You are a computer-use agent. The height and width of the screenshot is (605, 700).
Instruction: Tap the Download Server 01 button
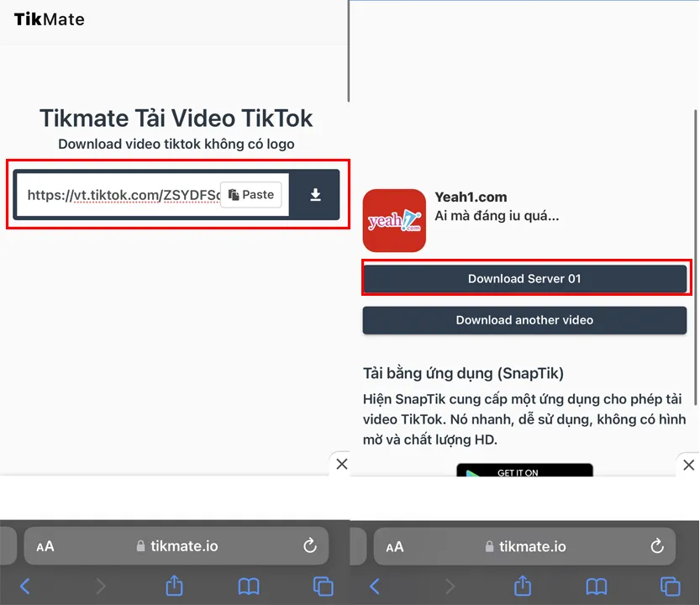click(525, 278)
